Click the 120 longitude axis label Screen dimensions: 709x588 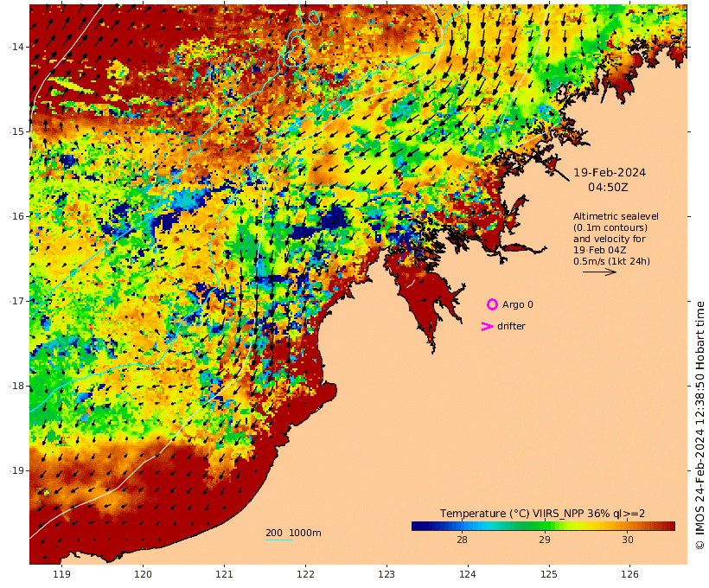[x=143, y=574]
